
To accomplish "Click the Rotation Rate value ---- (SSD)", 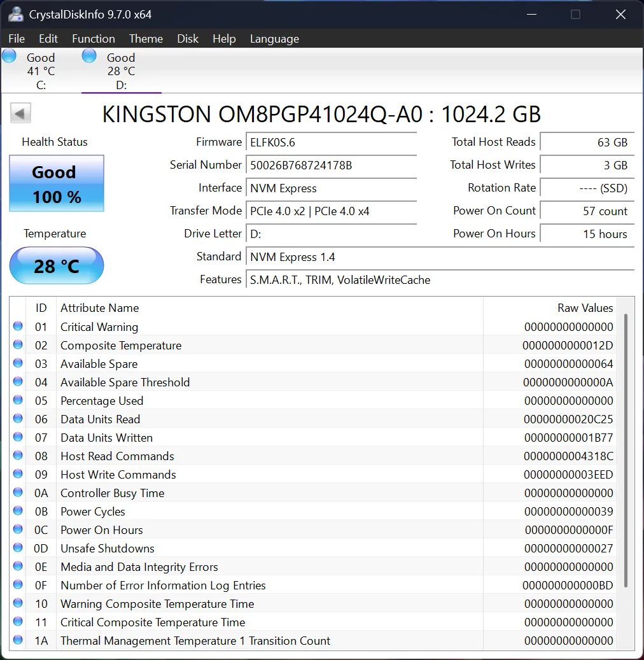I will point(587,188).
